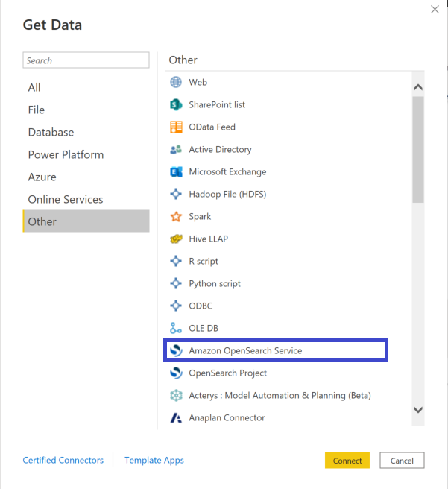Select the SharePoint list icon
448x489 pixels.
(176, 105)
